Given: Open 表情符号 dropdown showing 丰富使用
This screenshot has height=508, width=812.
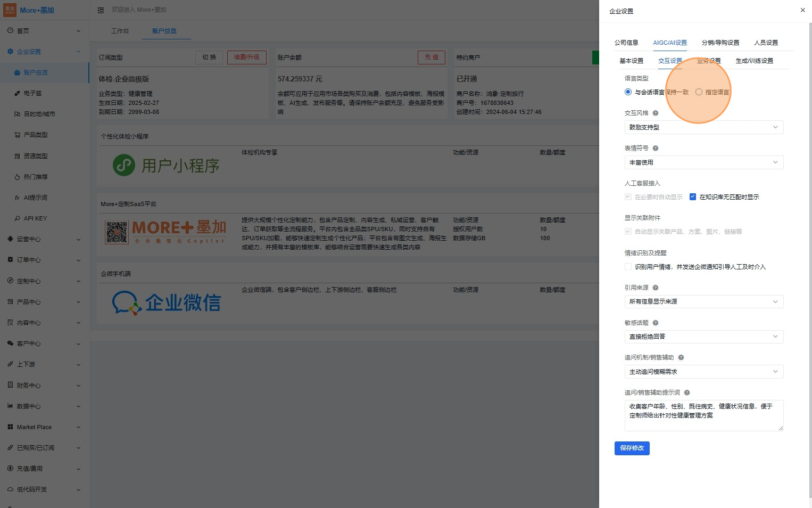Looking at the screenshot, I should (703, 162).
